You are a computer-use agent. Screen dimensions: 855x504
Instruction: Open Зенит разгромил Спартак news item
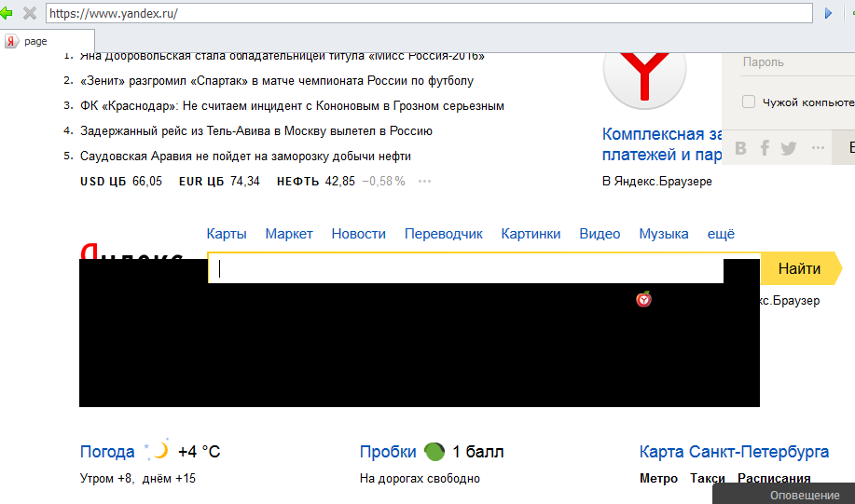[x=277, y=81]
